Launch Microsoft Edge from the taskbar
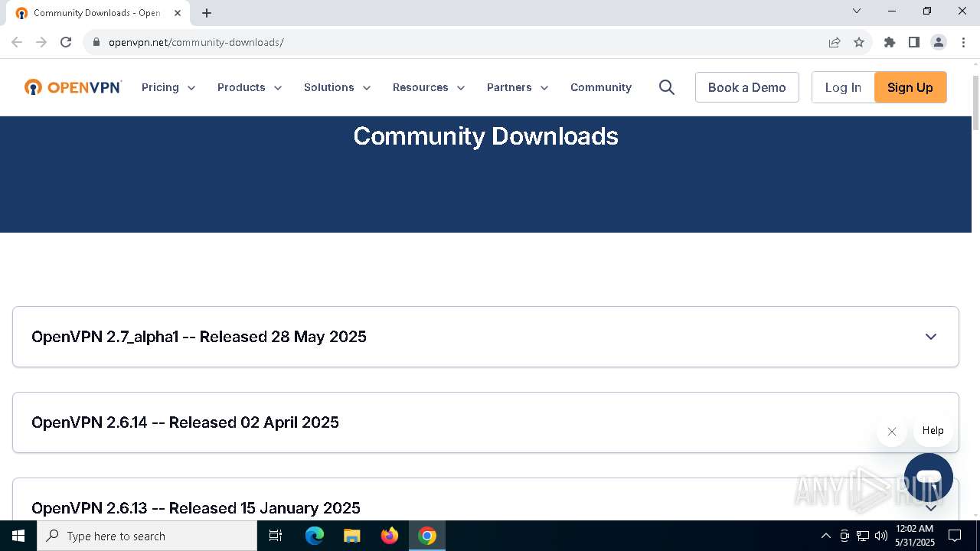Image resolution: width=980 pixels, height=551 pixels. coord(315,536)
